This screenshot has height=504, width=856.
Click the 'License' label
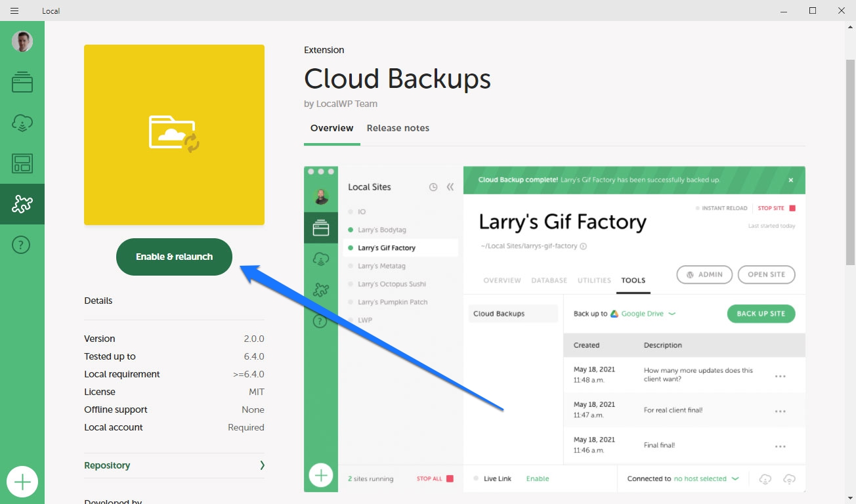99,392
